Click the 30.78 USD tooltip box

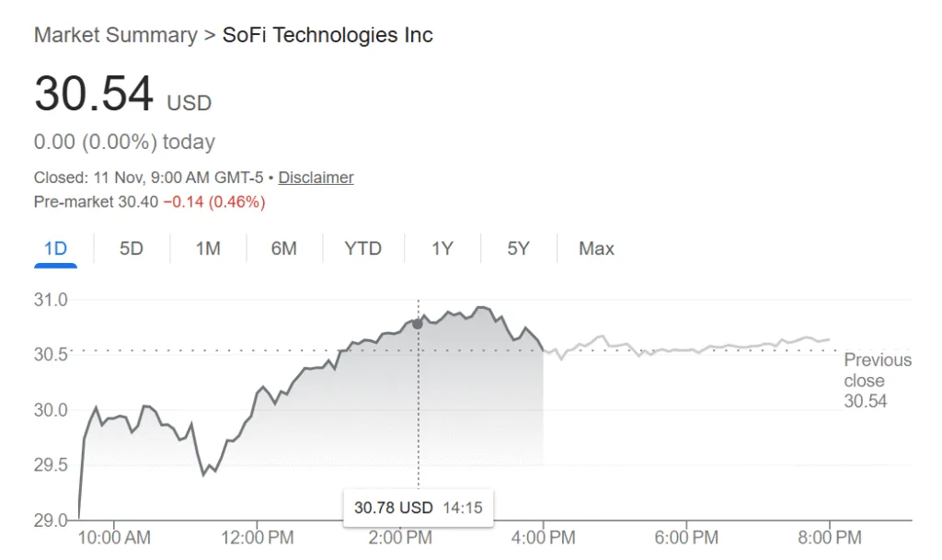point(418,507)
